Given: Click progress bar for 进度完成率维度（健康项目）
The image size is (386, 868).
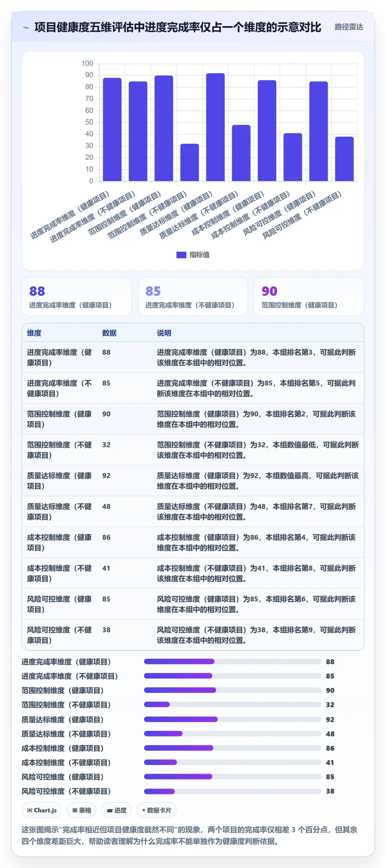Looking at the screenshot, I should click(233, 662).
